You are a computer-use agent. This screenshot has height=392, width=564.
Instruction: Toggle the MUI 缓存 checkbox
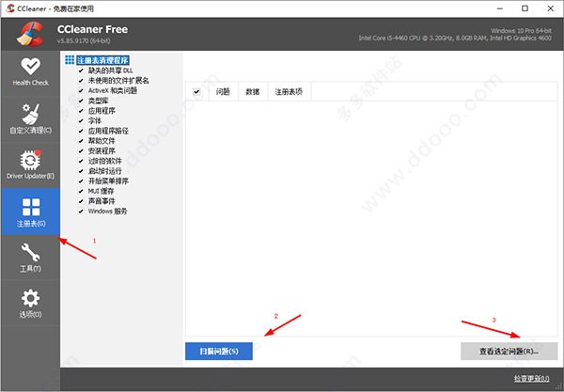point(81,192)
